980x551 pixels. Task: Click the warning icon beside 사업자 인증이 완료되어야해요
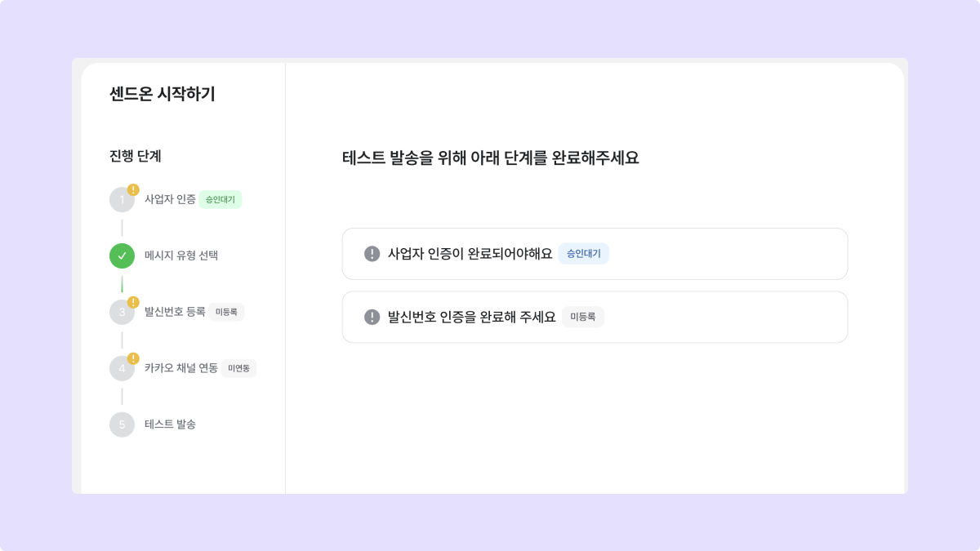point(372,254)
